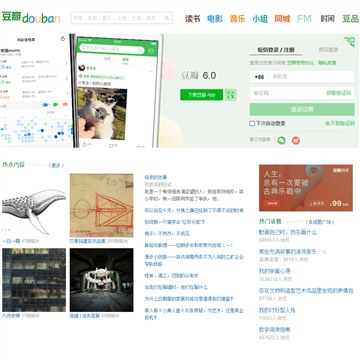360x360 pixels.
Task: Click the 去话题广场 link
Action: [x=320, y=222]
